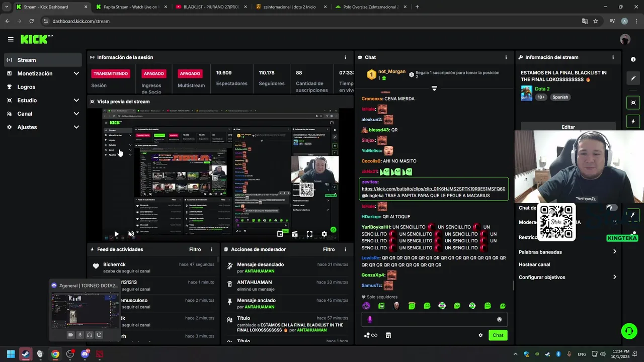The width and height of the screenshot is (644, 362).
Task: Open Steam from the Windows taskbar
Action: [26, 354]
